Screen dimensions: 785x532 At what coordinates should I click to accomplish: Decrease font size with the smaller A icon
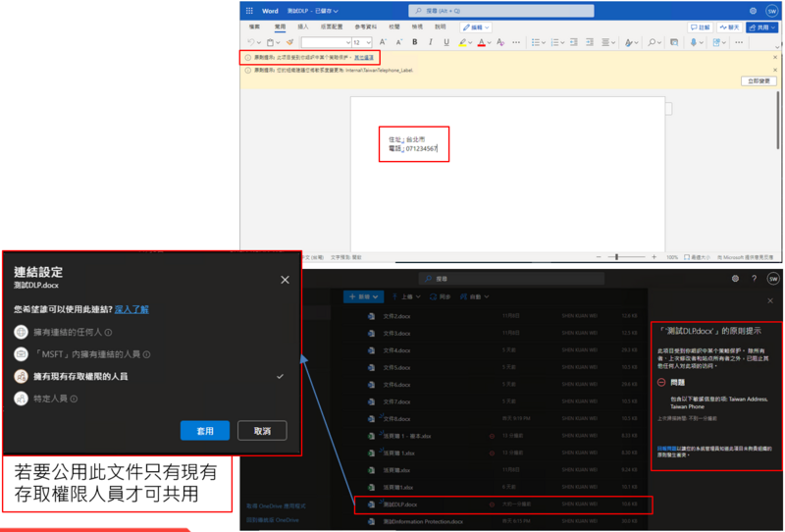point(399,42)
